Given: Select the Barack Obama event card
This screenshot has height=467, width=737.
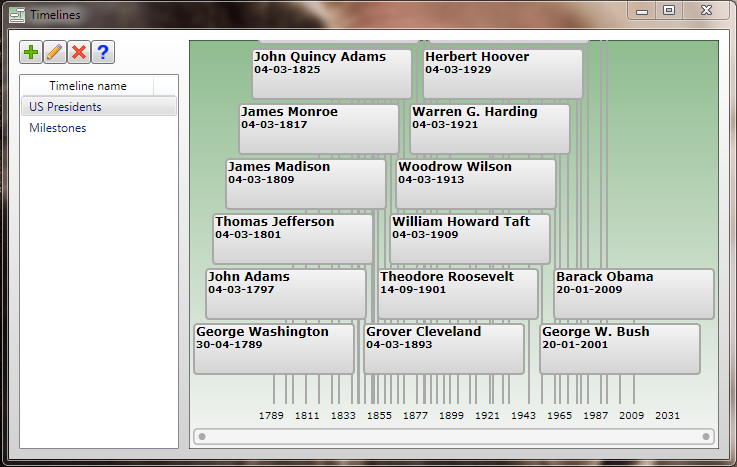Looking at the screenshot, I should pyautogui.click(x=634, y=294).
